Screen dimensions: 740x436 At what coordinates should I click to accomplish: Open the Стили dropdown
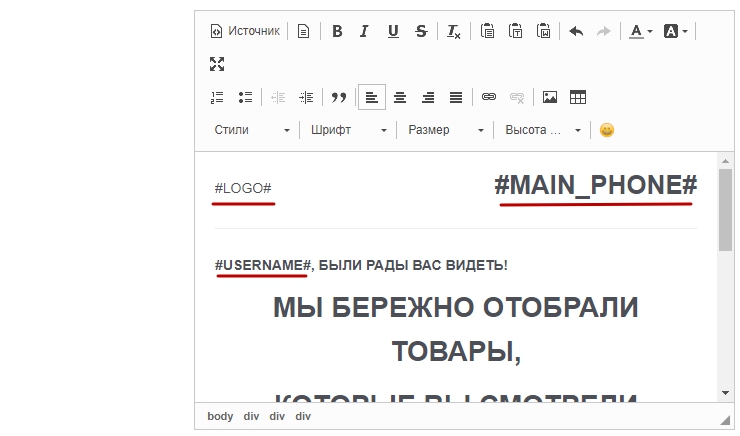point(252,130)
